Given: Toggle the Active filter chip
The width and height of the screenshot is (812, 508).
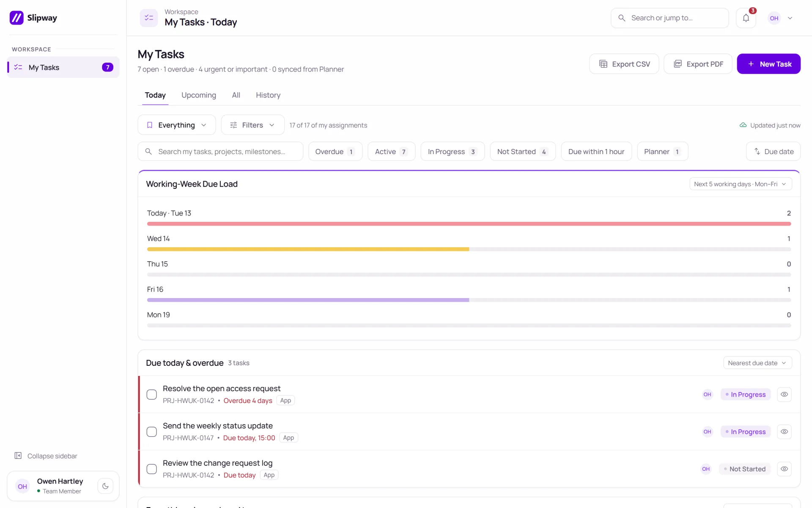Looking at the screenshot, I should coord(391,152).
